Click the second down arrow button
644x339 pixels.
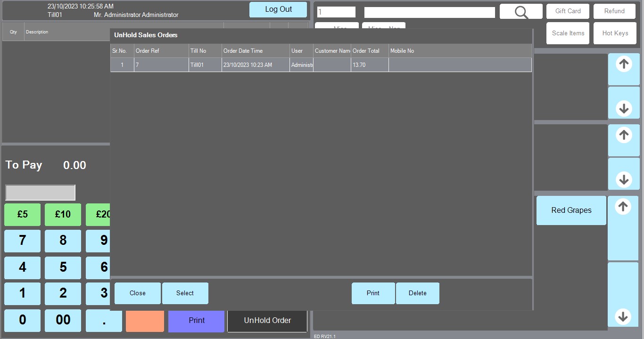(624, 174)
